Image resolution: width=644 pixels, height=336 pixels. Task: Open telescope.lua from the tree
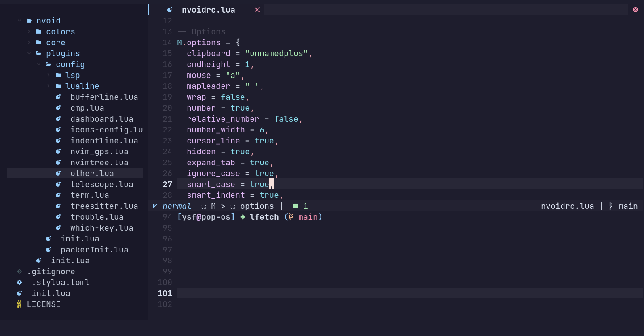[x=102, y=184]
